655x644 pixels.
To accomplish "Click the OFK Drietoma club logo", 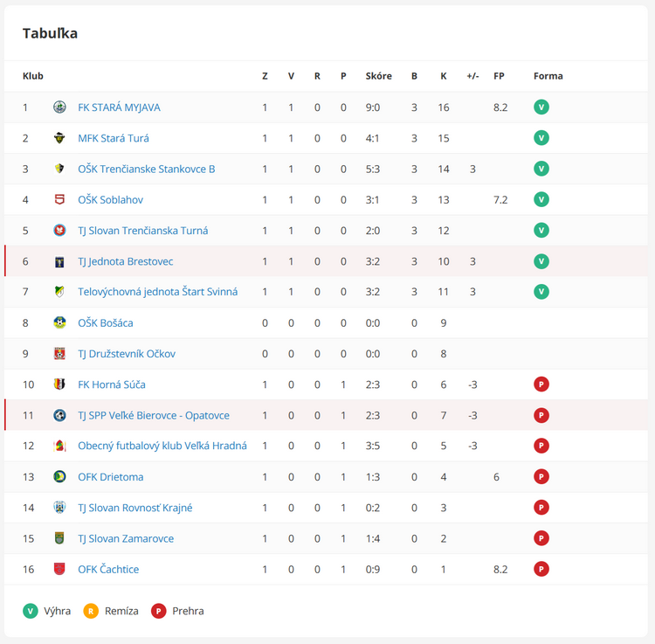I will 59,477.
